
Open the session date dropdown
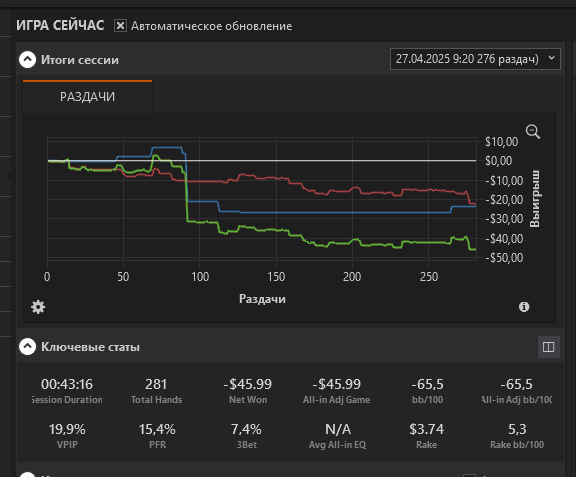(475, 59)
